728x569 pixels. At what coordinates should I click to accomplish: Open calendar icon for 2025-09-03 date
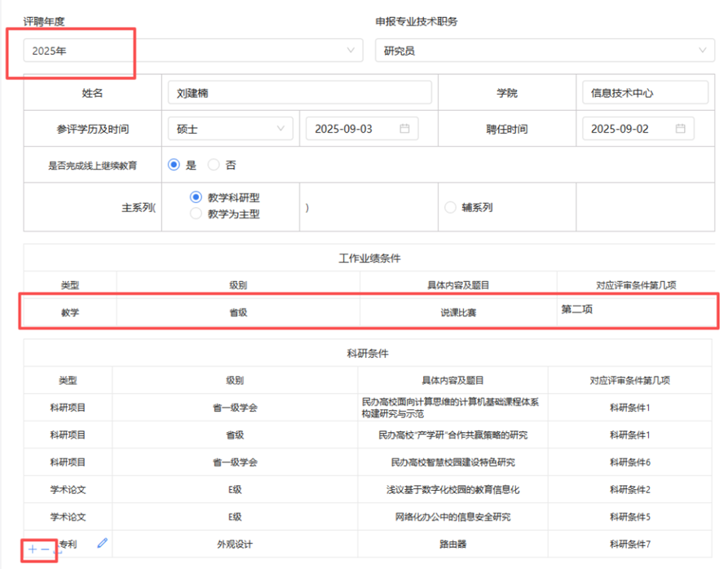click(404, 129)
